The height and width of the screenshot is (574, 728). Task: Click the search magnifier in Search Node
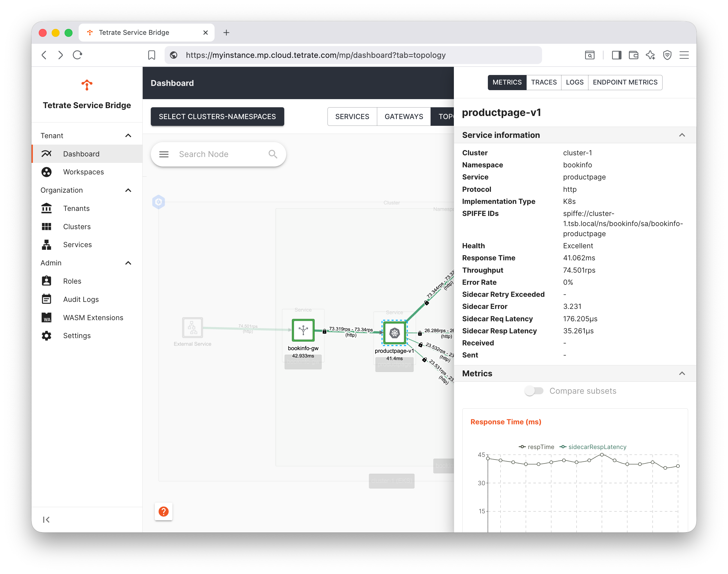273,154
